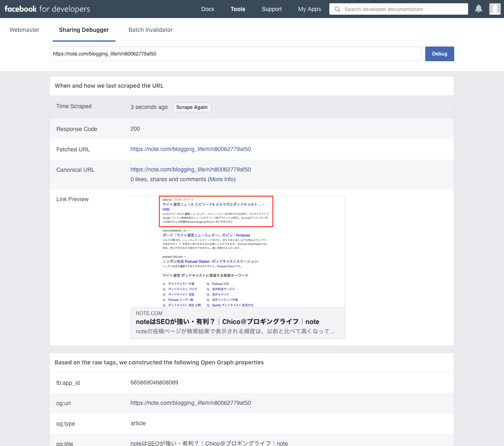Click the 'Canonical URL' row label
The width and height of the screenshot is (504, 446).
tap(75, 170)
